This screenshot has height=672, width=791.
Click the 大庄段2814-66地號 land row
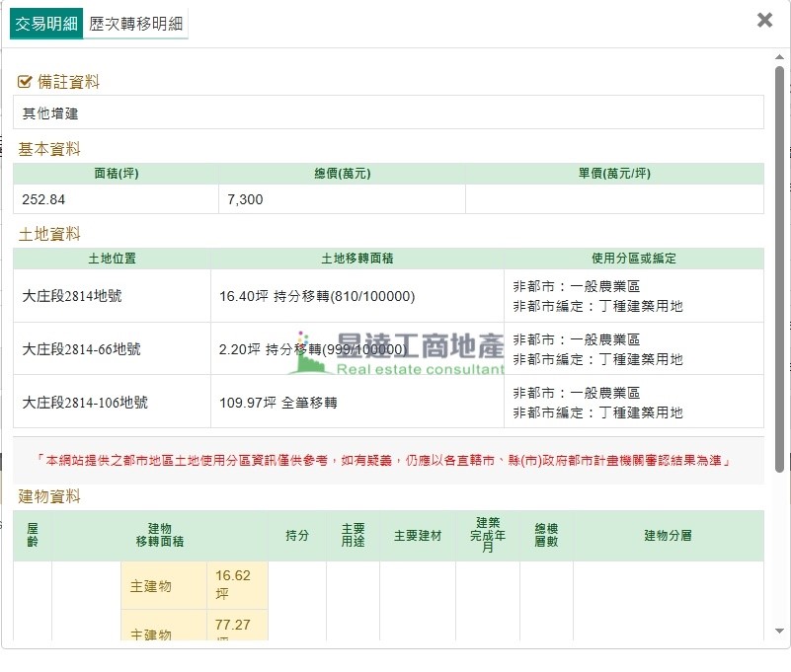[112, 349]
